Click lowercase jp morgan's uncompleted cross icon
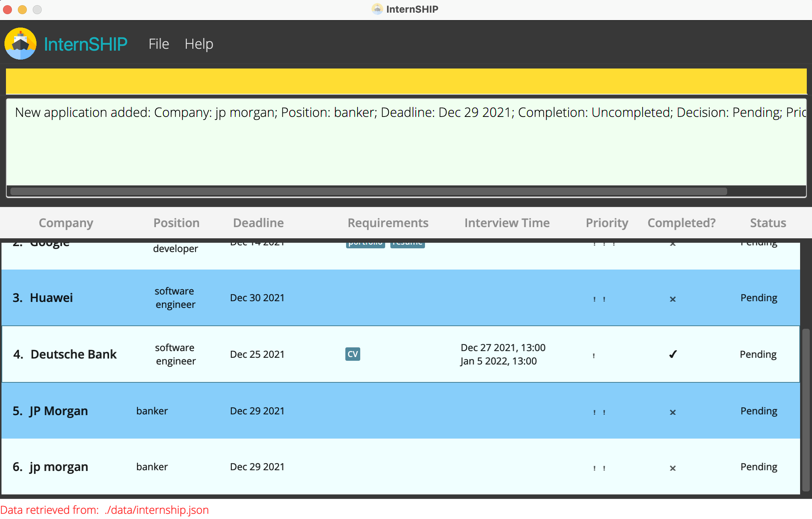Viewport: 812px width, 519px height. [672, 468]
